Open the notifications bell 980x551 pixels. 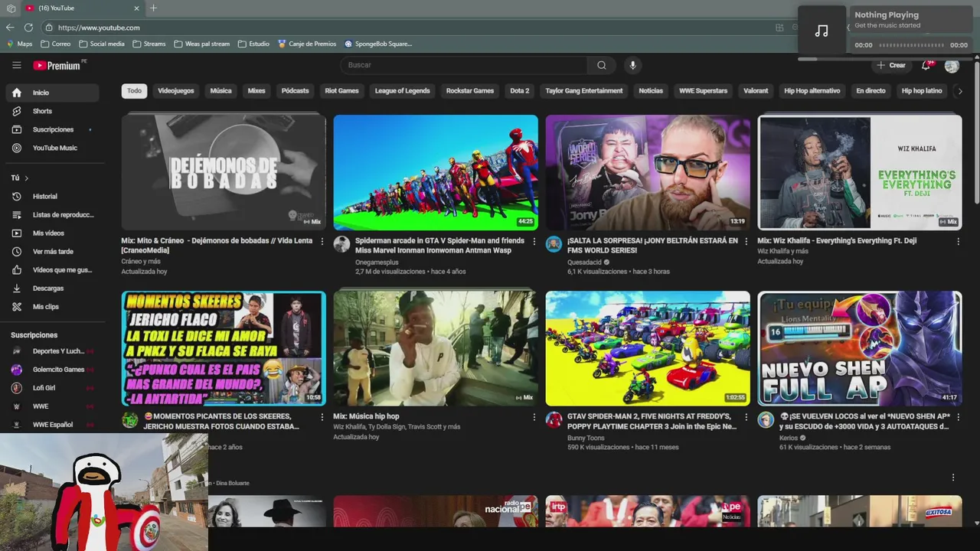(x=926, y=65)
